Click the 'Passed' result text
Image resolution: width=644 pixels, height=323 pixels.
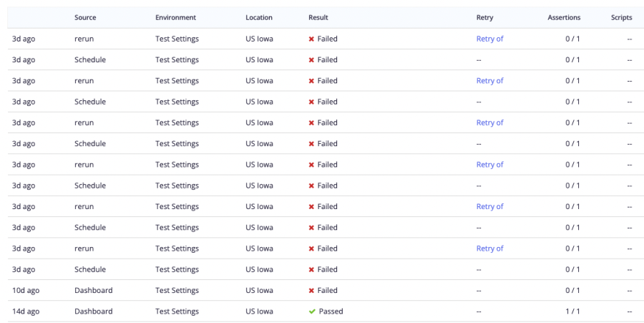(331, 312)
